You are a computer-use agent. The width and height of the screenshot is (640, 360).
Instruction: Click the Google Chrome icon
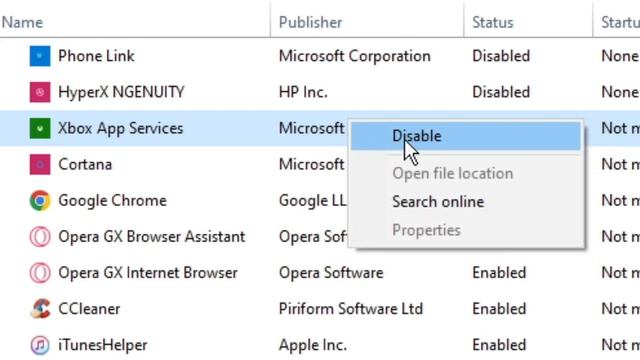click(40, 200)
